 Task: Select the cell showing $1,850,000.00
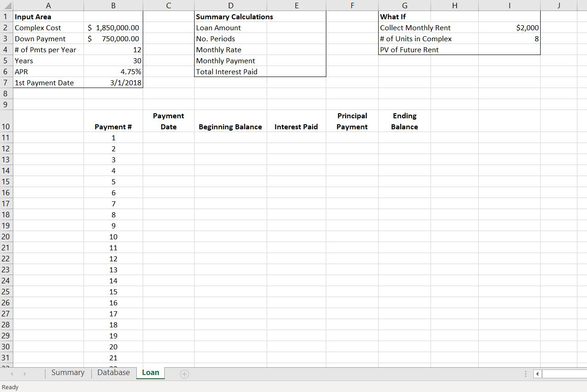coord(113,28)
